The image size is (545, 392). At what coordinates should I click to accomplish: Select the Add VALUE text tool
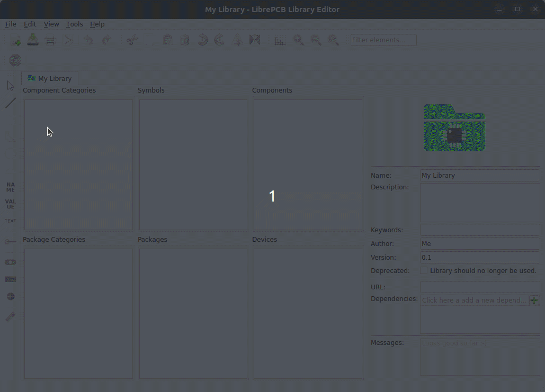11,204
